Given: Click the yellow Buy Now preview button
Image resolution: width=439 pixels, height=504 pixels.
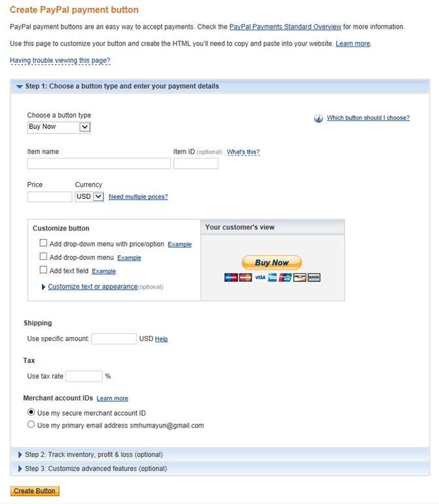Looking at the screenshot, I should [272, 262].
